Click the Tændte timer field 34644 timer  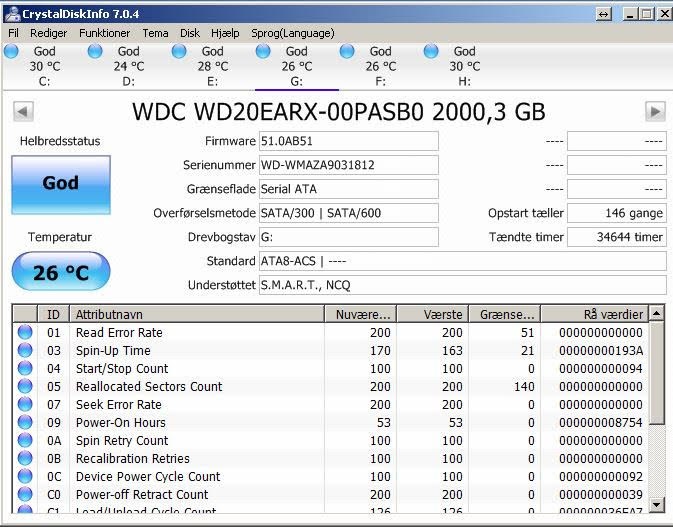tap(617, 237)
